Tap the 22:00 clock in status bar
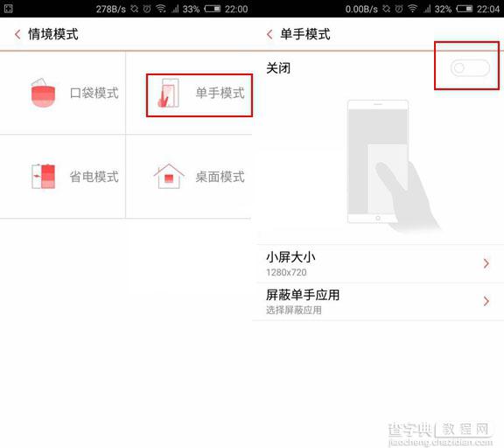The image size is (504, 448). (236, 9)
